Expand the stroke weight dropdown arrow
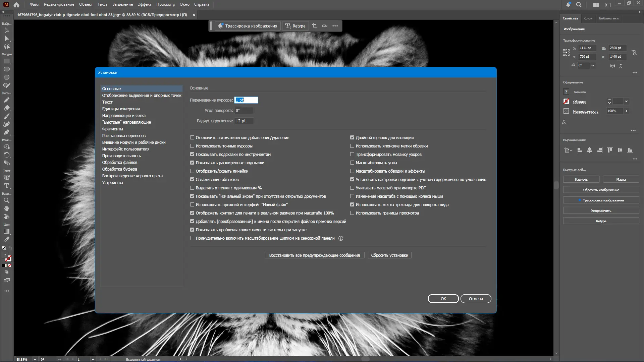 coord(626,101)
